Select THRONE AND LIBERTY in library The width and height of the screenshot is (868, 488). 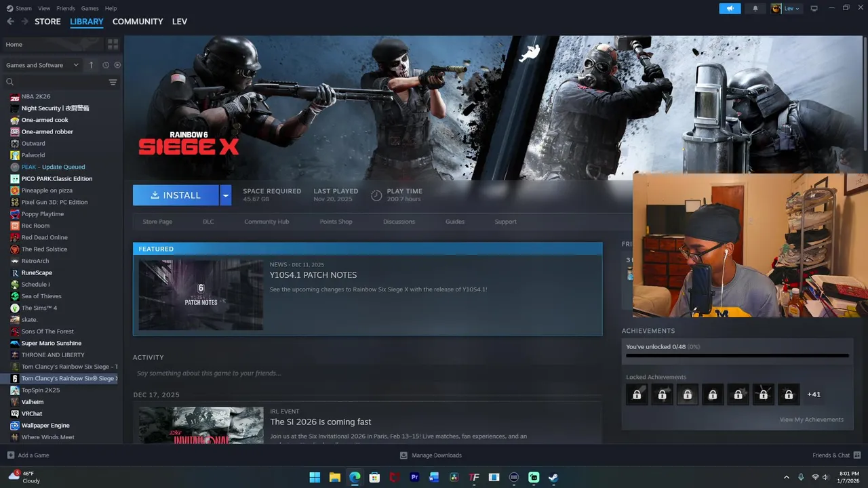coord(53,355)
